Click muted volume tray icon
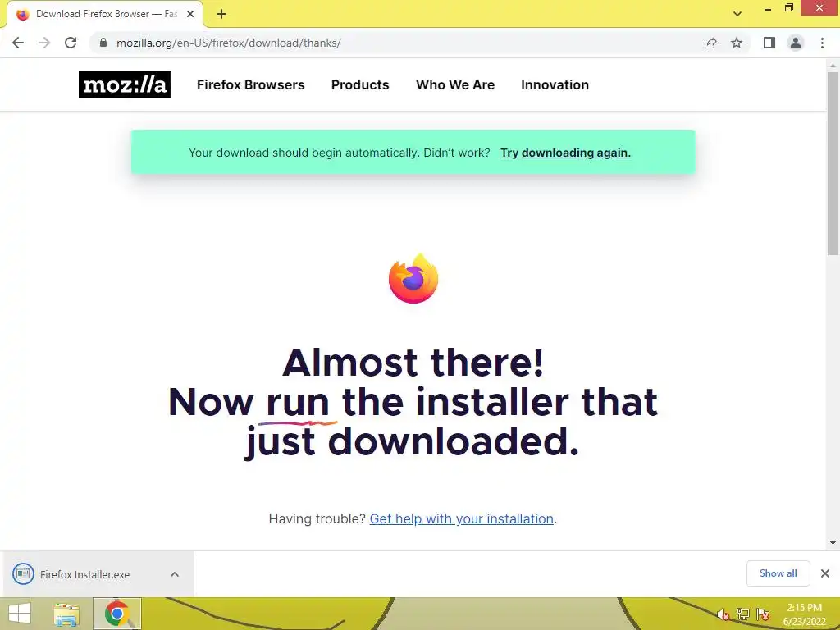Viewport: 840px width, 630px height. pos(723,614)
